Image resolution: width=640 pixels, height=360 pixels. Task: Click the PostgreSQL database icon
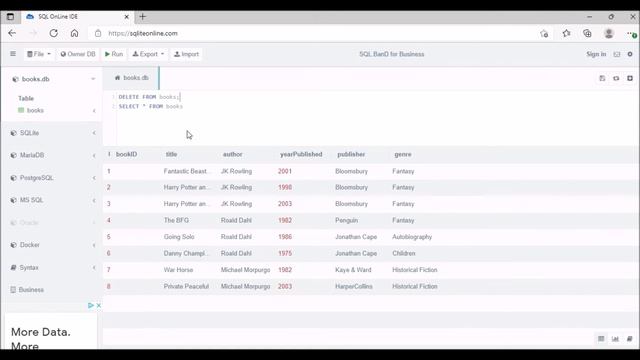pyautogui.click(x=13, y=178)
